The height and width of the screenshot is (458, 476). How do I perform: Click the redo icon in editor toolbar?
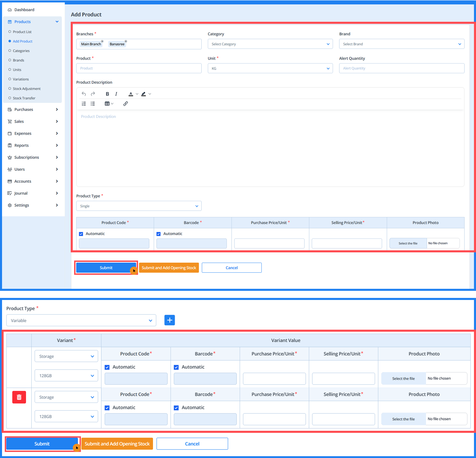[93, 94]
